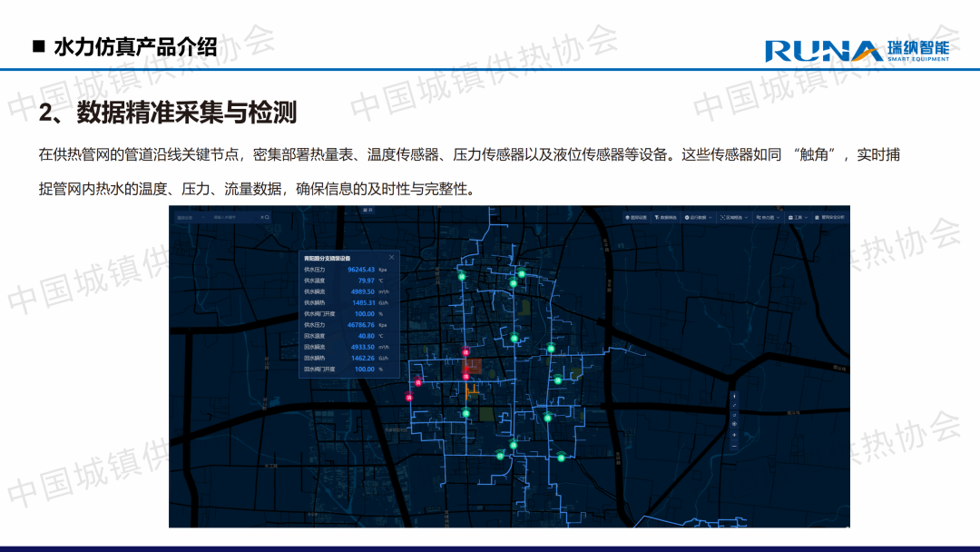Click the map zoom out minus button

pyautogui.click(x=734, y=445)
